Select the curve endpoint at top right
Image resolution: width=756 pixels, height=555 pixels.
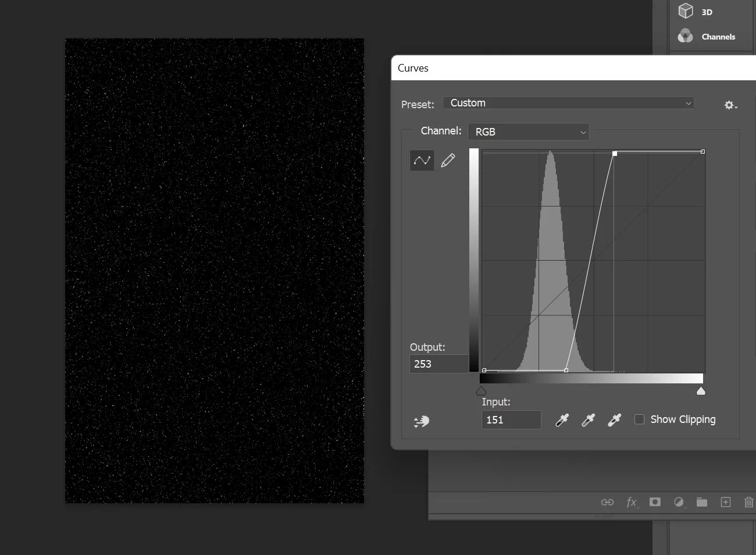(x=703, y=152)
